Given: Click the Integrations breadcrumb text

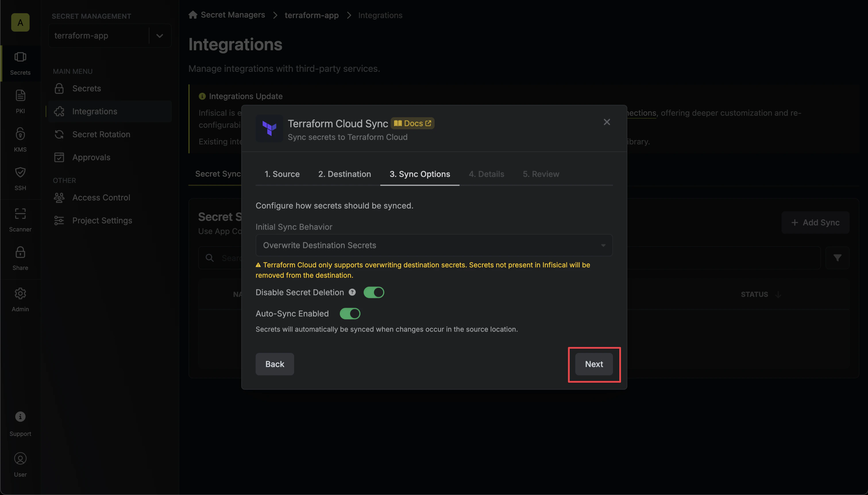Looking at the screenshot, I should 380,15.
